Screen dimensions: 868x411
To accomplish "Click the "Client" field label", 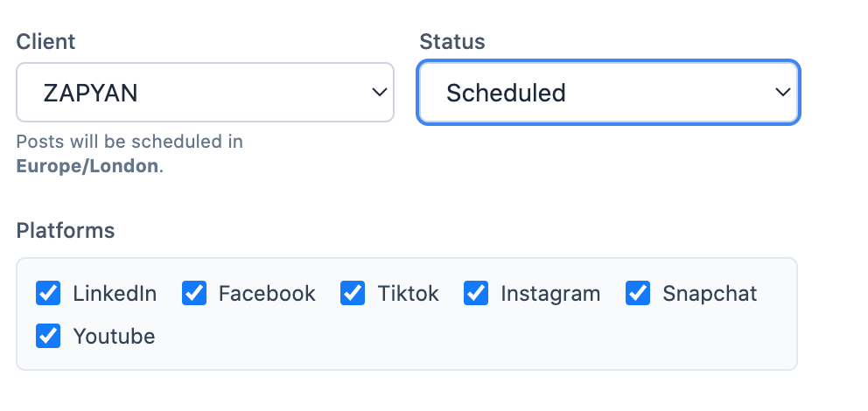I will (45, 41).
